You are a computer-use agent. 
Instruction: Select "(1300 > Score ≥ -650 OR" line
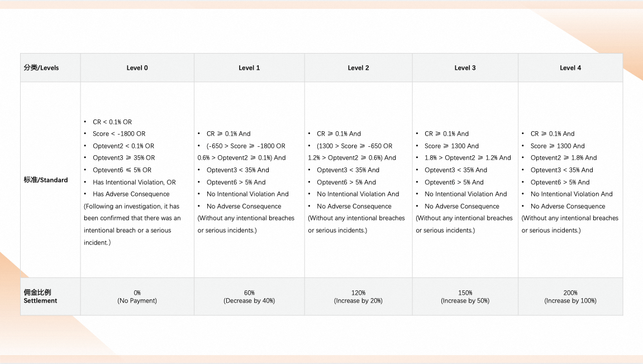tap(354, 146)
